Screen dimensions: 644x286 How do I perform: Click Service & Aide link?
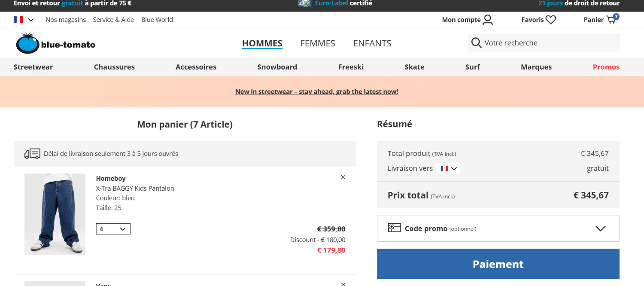(113, 20)
